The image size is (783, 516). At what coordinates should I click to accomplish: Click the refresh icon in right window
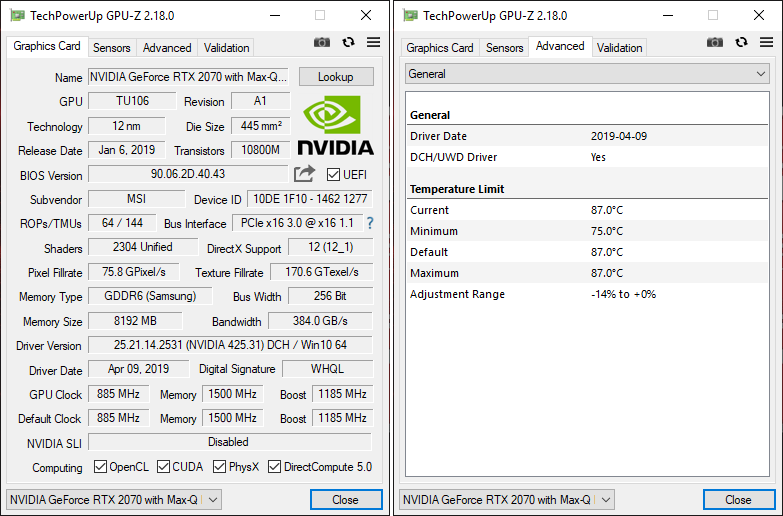tap(741, 42)
